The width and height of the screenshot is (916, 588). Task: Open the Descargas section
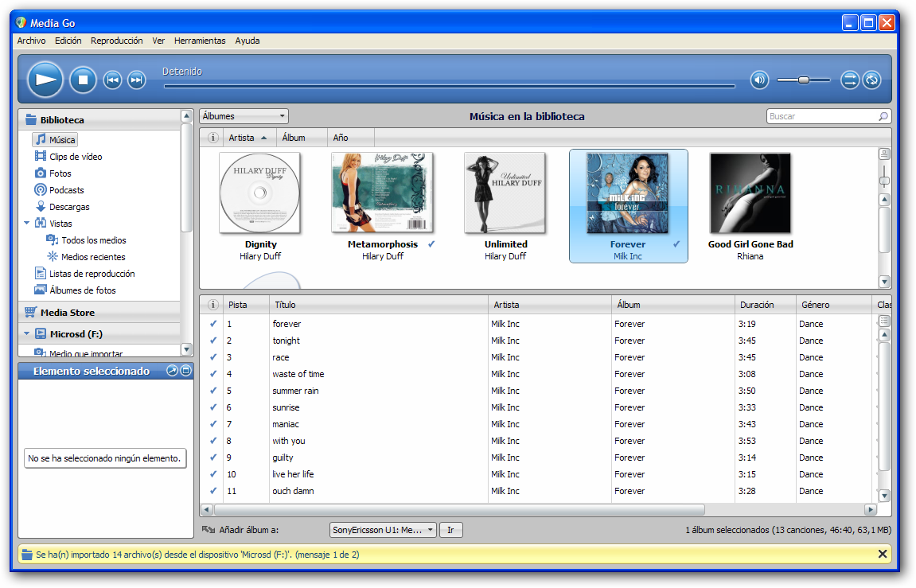(63, 207)
